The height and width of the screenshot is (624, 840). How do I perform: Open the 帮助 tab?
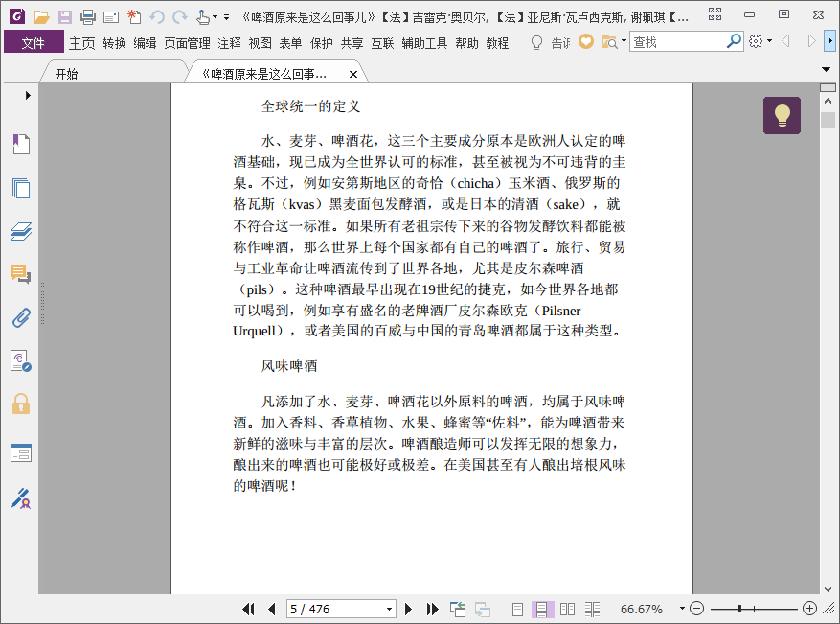[466, 43]
